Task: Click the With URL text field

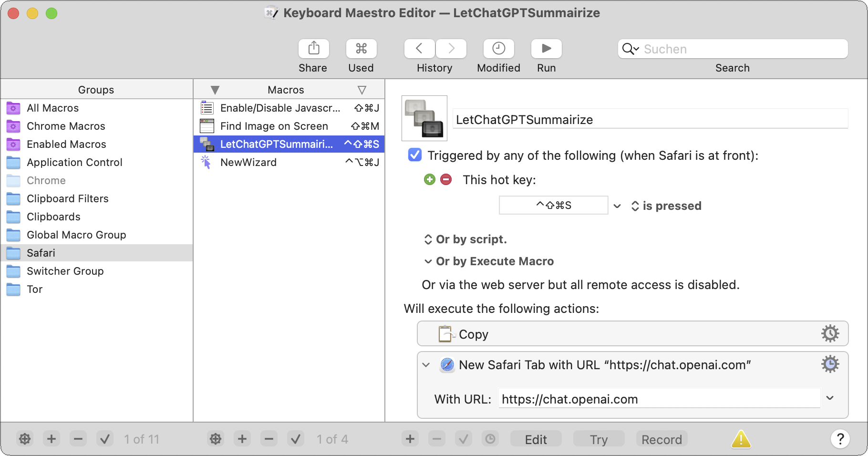Action: pyautogui.click(x=658, y=399)
